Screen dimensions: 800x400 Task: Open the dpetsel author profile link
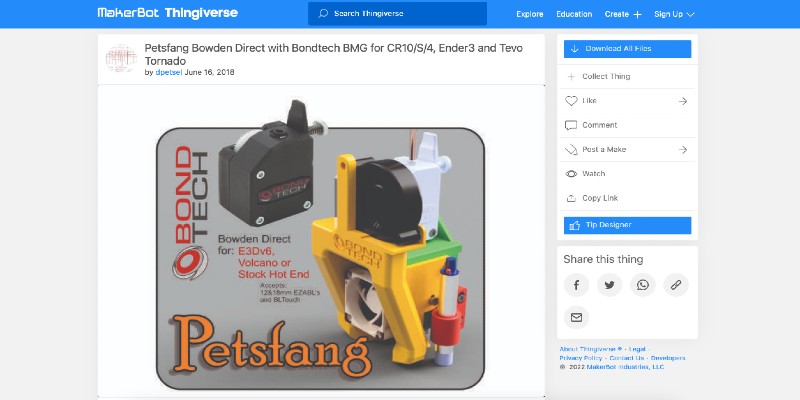pyautogui.click(x=169, y=72)
